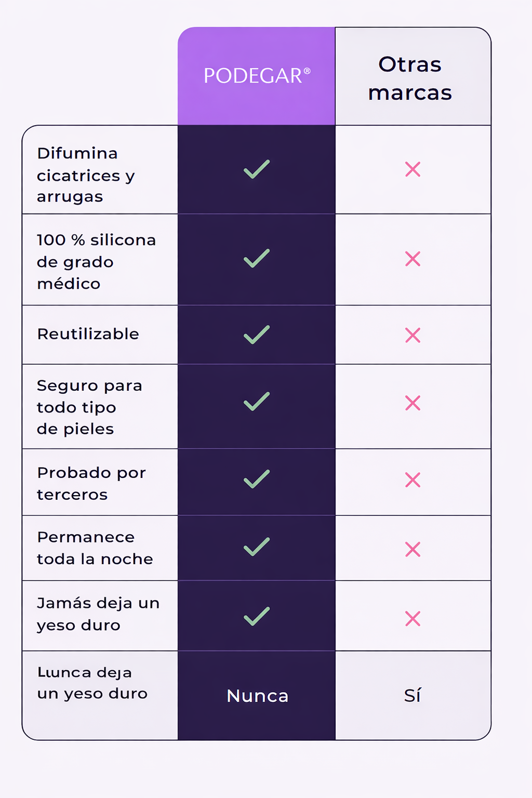
Task: Select the PODEGAR column header
Action: click(x=257, y=76)
